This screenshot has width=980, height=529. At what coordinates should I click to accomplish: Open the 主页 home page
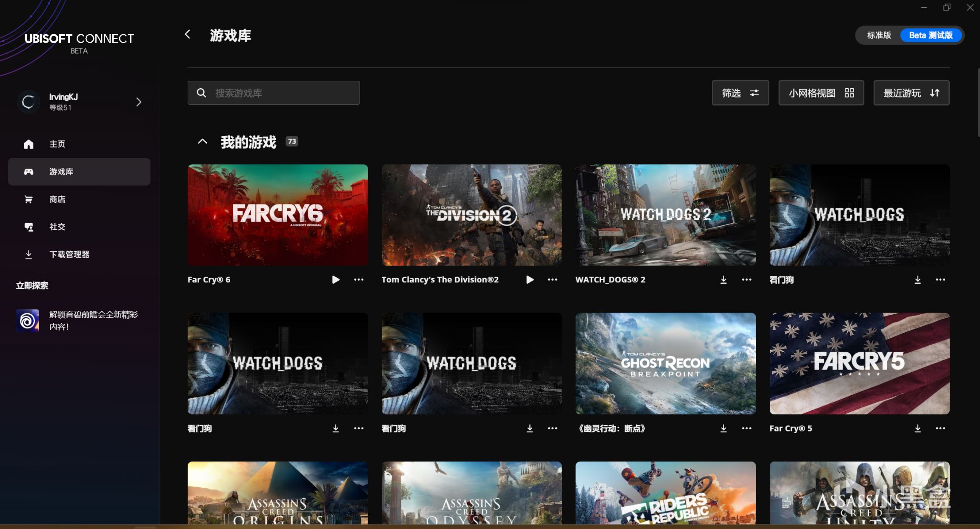[57, 144]
